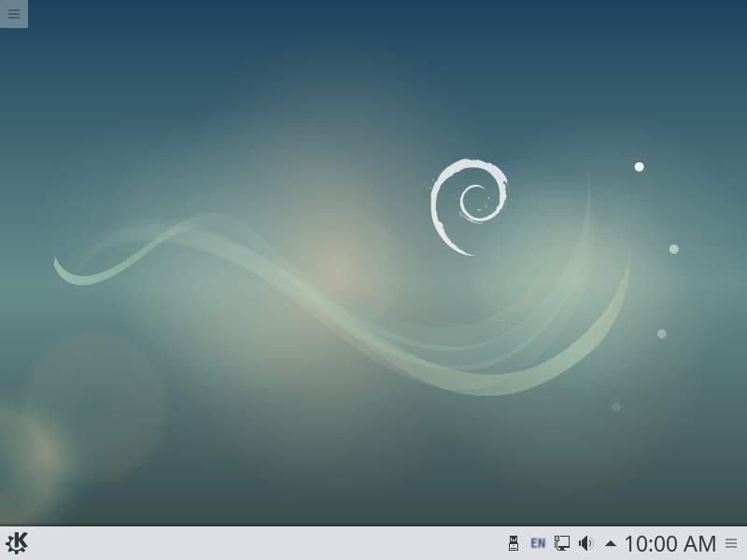The width and height of the screenshot is (747, 560).
Task: Click the faintest lowest dot in the arc
Action: click(x=616, y=407)
